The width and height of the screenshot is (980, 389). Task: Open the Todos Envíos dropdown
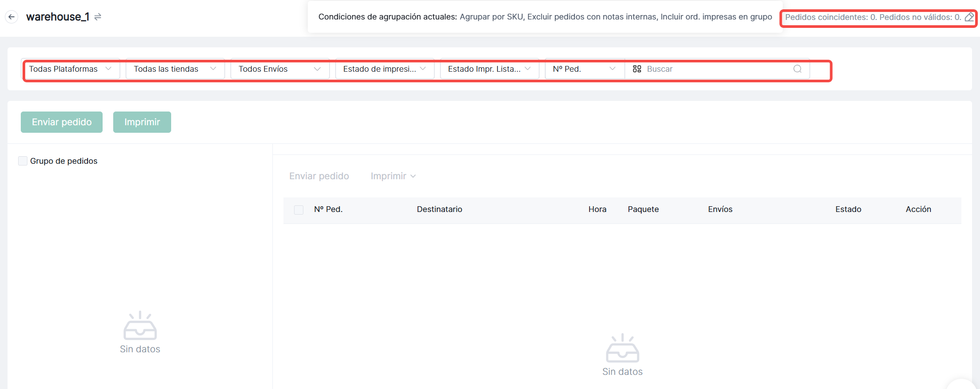click(279, 69)
